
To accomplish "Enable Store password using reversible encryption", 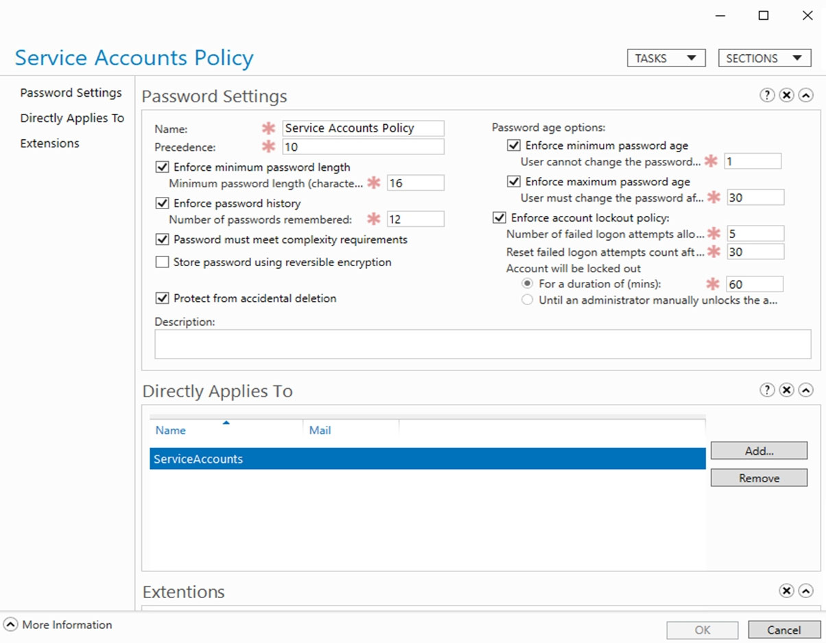I will click(x=163, y=262).
